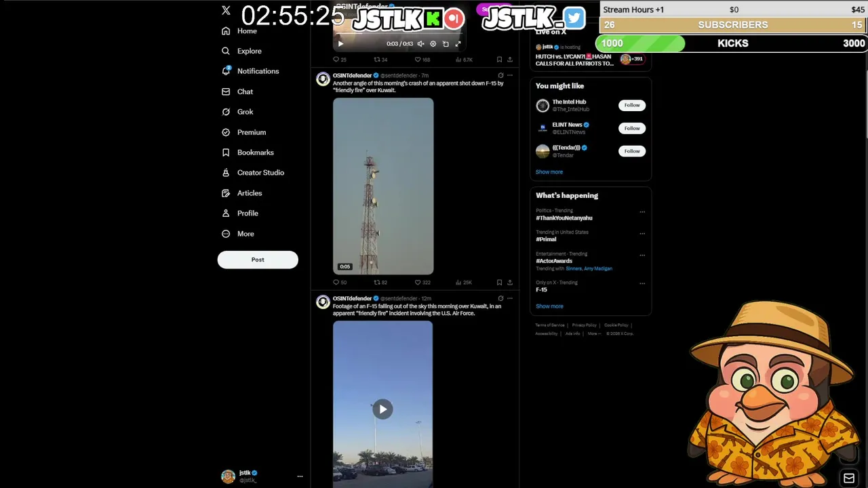
Task: Click jstlk account avatar at bottom
Action: (228, 476)
